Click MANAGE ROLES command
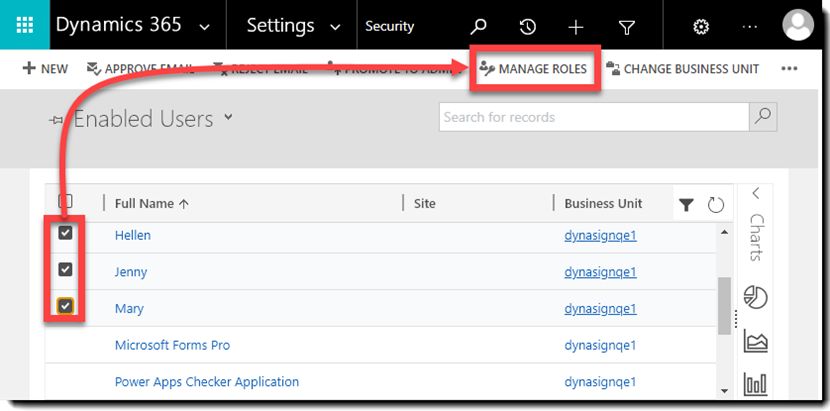830x411 pixels. (534, 69)
